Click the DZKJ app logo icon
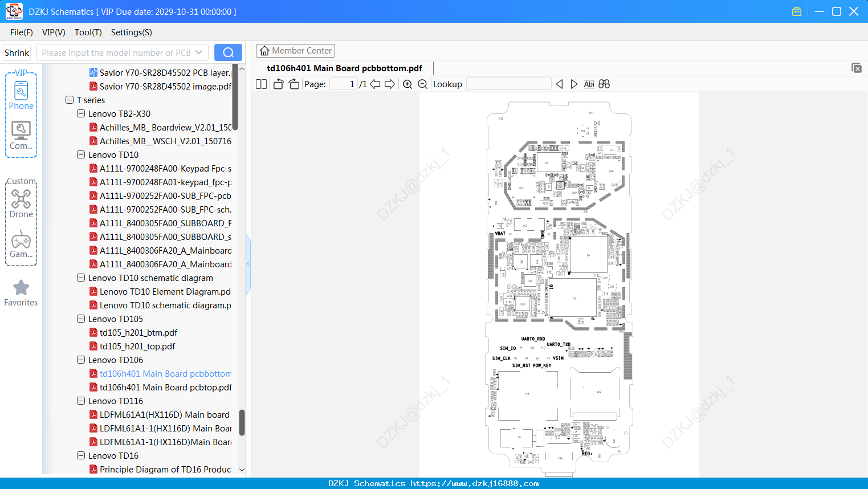Image resolution: width=868 pixels, height=489 pixels. coord(14,11)
